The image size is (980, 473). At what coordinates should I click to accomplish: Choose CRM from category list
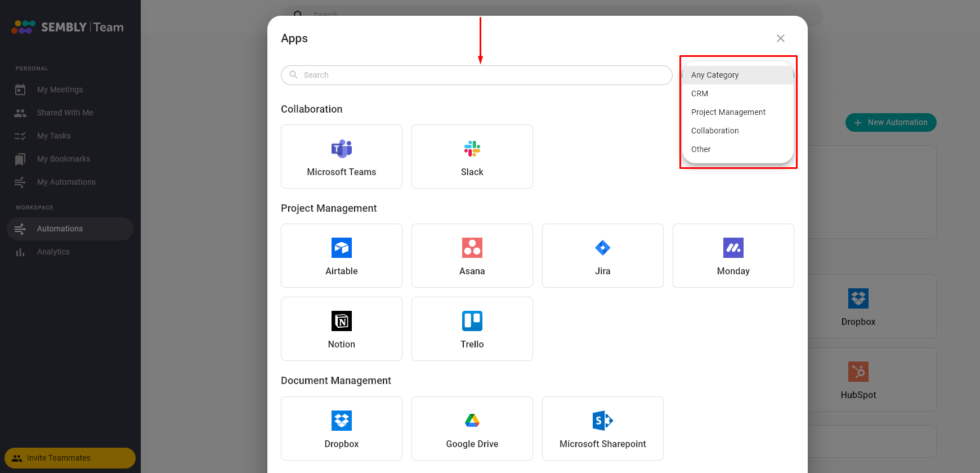coord(738,93)
